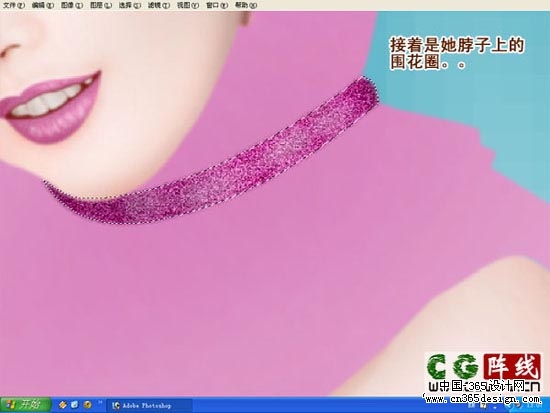Open the 选择 (Select) menu
This screenshot has height=413, width=550.
click(129, 5)
